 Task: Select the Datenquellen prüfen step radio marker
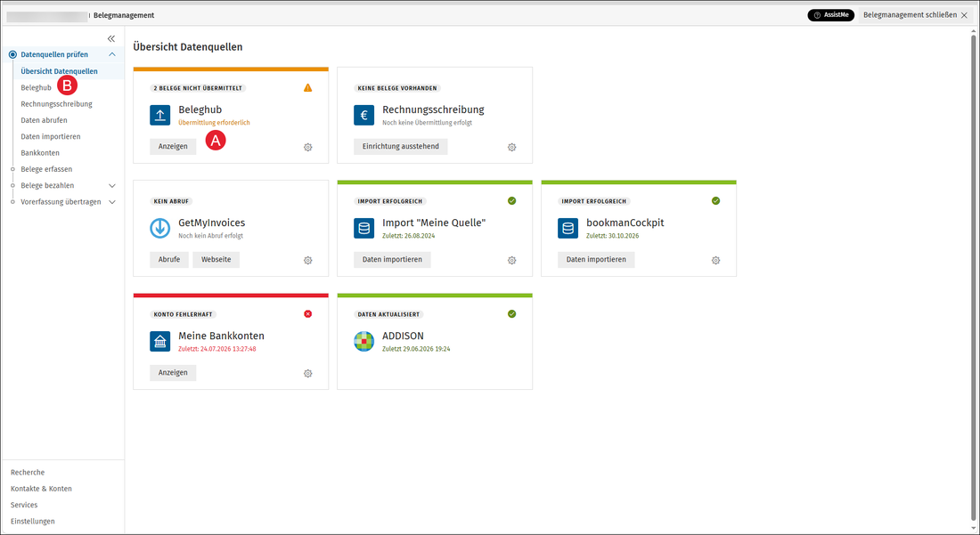click(x=12, y=54)
